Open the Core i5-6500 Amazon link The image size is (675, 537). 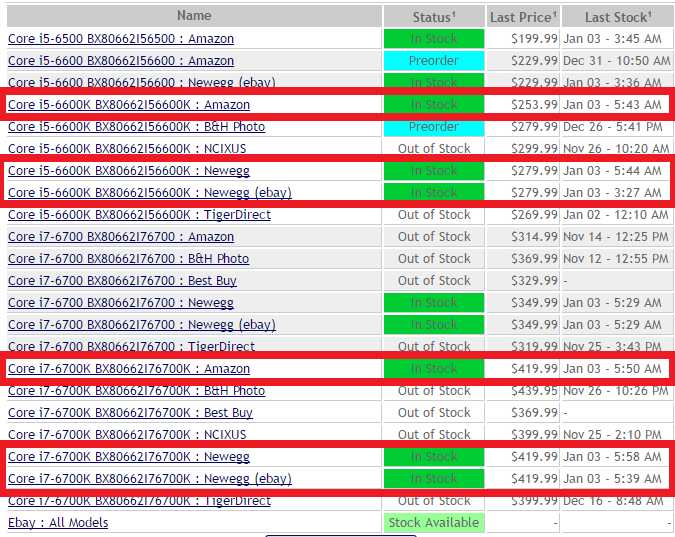tap(121, 39)
